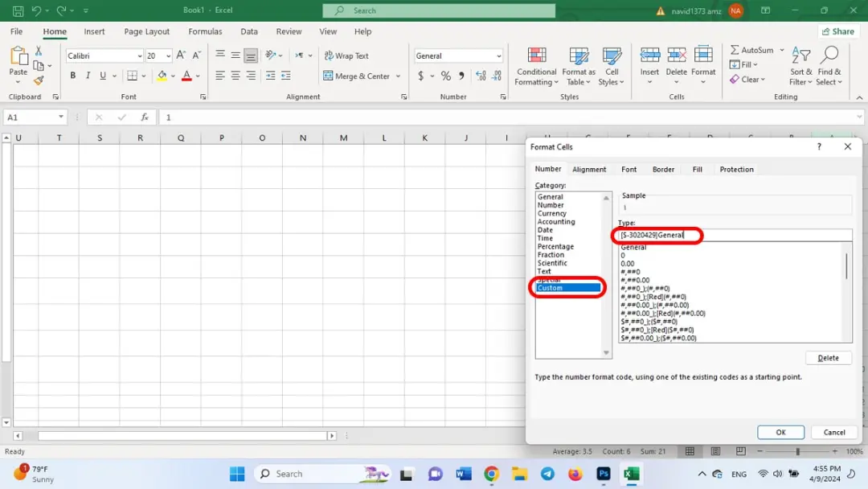Viewport: 868px width, 489px height.
Task: Click Increase Decimal icon
Action: click(481, 76)
